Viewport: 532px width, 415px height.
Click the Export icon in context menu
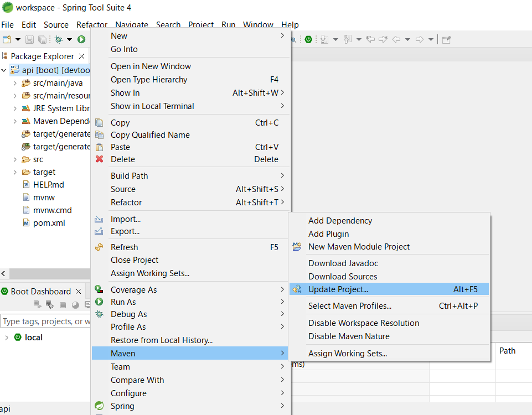tap(99, 231)
